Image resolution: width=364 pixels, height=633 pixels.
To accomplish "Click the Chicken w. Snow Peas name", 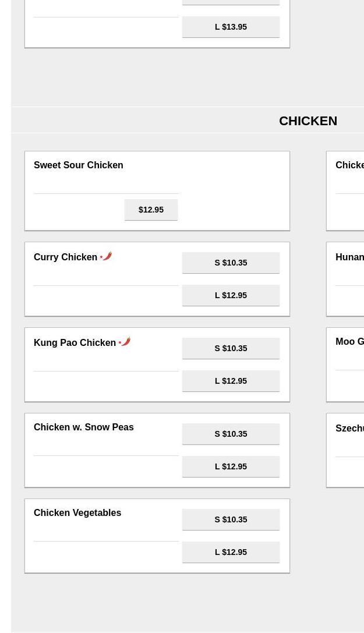I will [84, 427].
